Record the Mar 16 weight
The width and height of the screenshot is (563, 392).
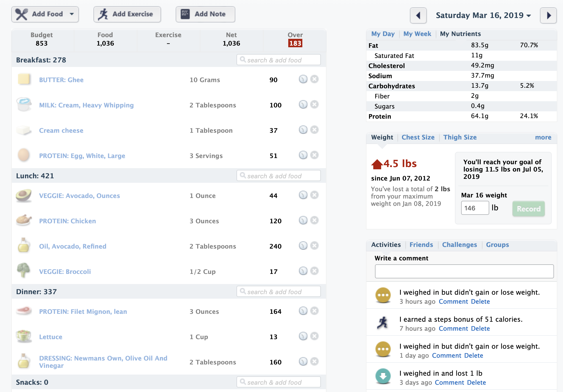528,209
